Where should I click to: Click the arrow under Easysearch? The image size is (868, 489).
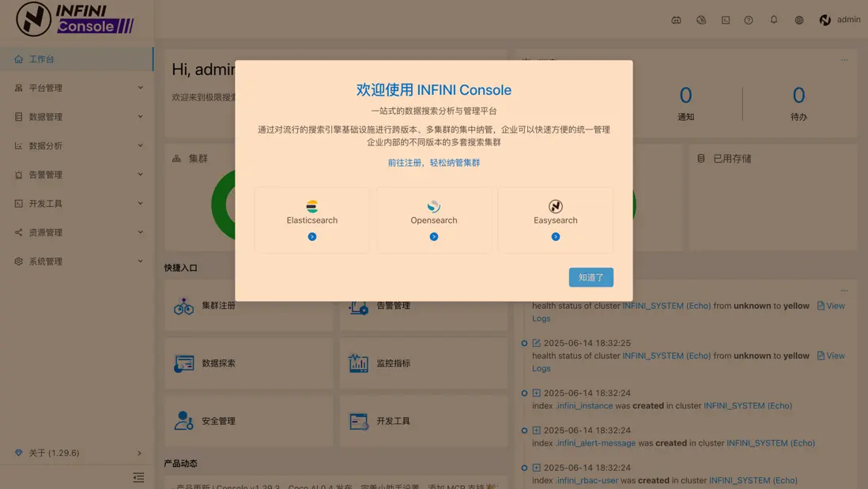click(556, 237)
